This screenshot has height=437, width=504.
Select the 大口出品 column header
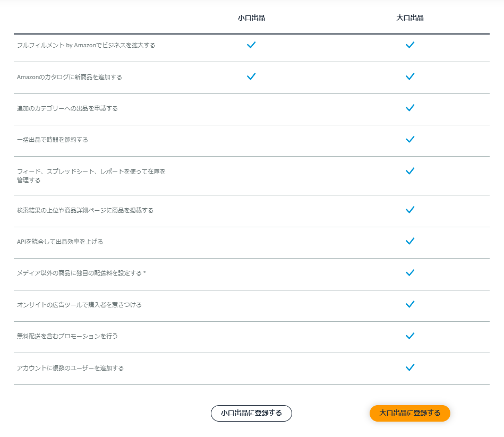coord(409,18)
